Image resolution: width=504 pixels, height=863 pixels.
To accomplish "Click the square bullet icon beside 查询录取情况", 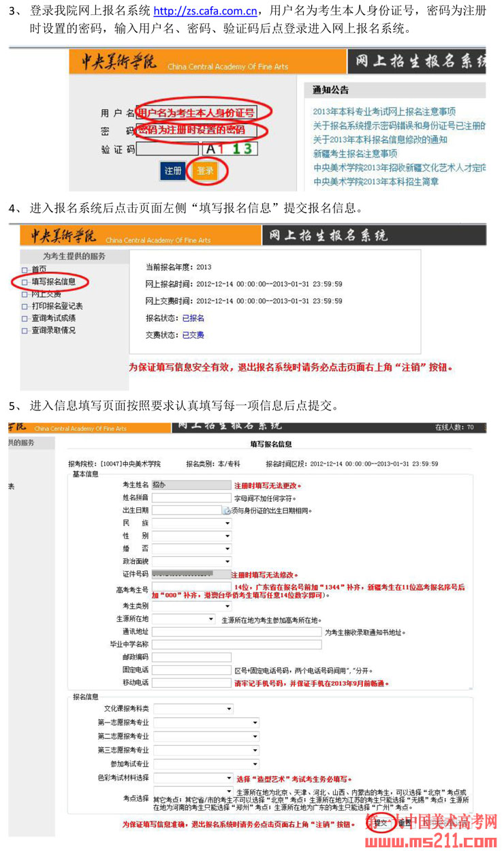I will (x=25, y=331).
